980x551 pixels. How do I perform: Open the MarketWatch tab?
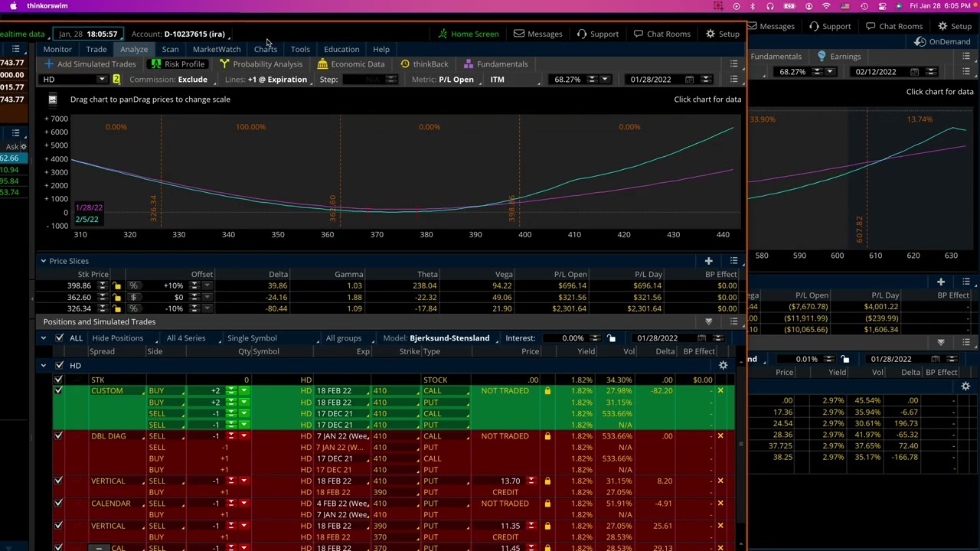click(217, 49)
